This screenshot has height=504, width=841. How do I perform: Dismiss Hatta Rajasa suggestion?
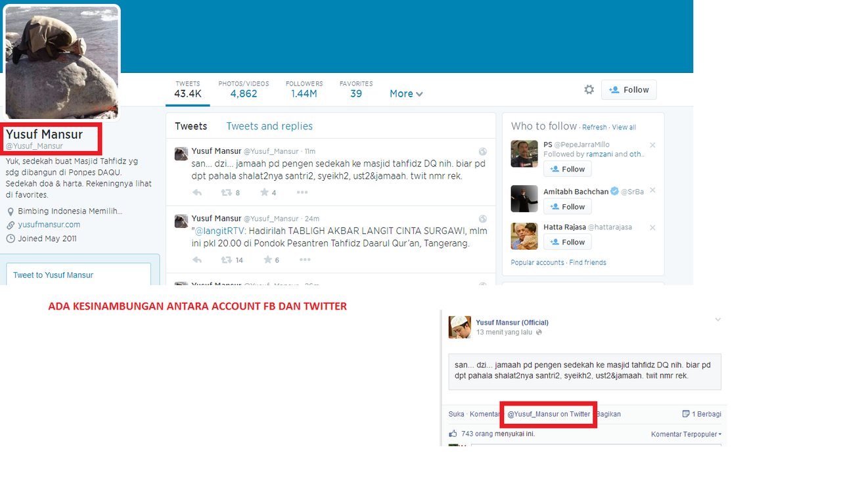coord(652,227)
